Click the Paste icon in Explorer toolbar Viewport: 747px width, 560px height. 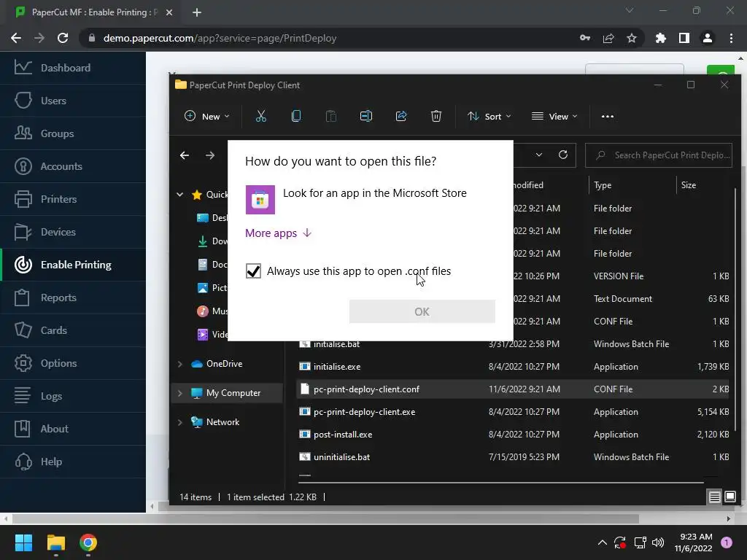330,116
